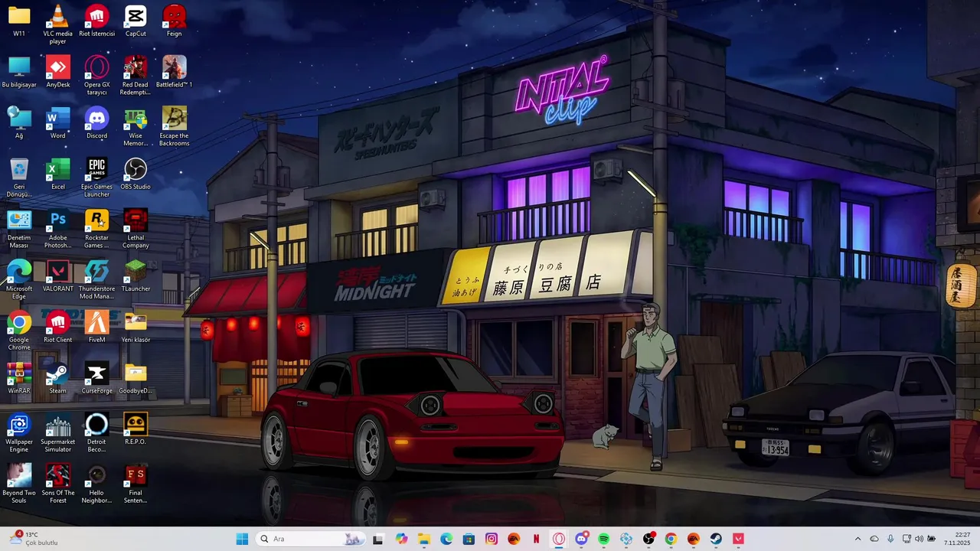
Task: Open the Windows Start menu
Action: 242,539
